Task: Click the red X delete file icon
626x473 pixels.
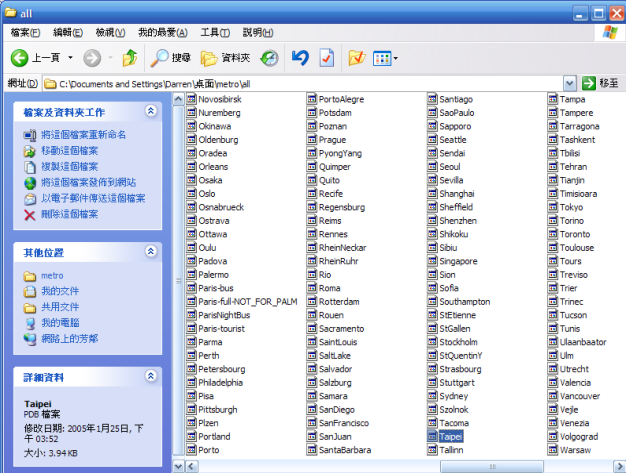Action: pos(30,215)
